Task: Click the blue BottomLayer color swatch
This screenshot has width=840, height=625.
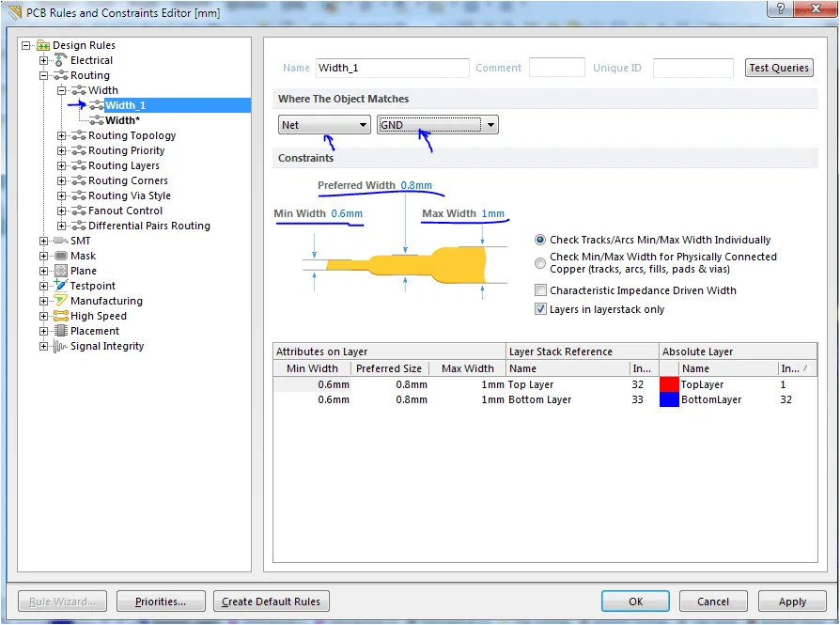Action: coord(669,399)
